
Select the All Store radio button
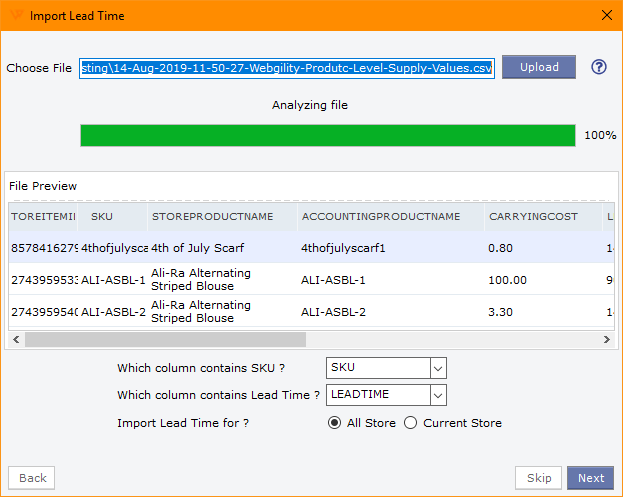click(335, 423)
